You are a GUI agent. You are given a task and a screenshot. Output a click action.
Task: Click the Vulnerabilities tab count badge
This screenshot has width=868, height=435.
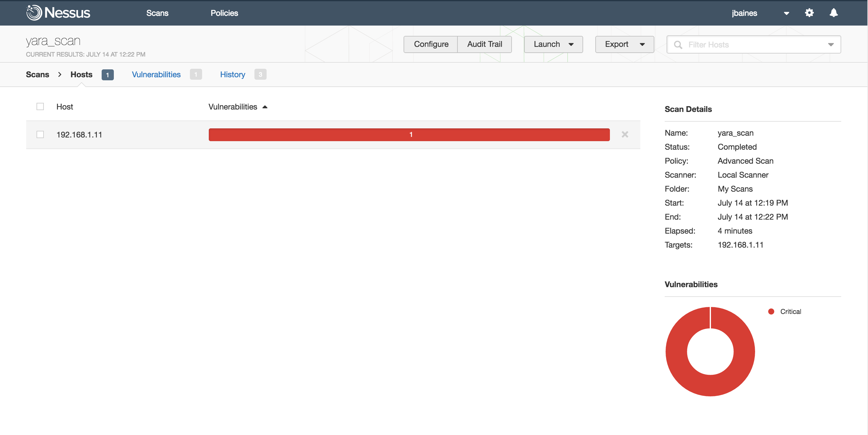[196, 75]
